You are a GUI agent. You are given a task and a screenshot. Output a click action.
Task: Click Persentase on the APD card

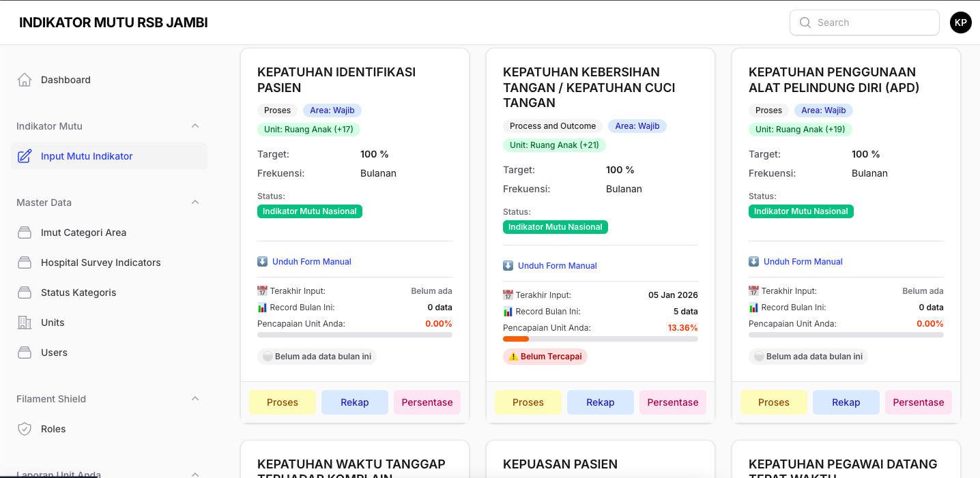point(918,402)
